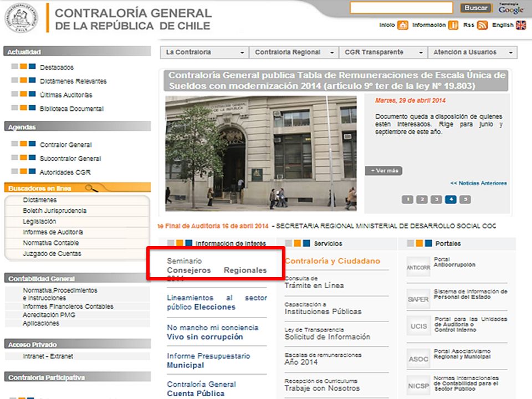The width and height of the screenshot is (532, 399).
Task: Go to news slide 2
Action: (x=422, y=199)
